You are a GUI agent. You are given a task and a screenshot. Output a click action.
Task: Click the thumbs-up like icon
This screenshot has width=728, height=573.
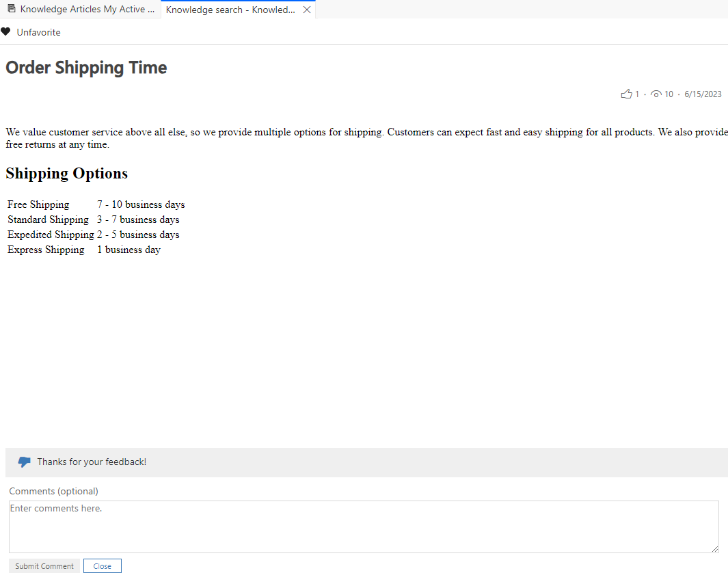pos(626,94)
